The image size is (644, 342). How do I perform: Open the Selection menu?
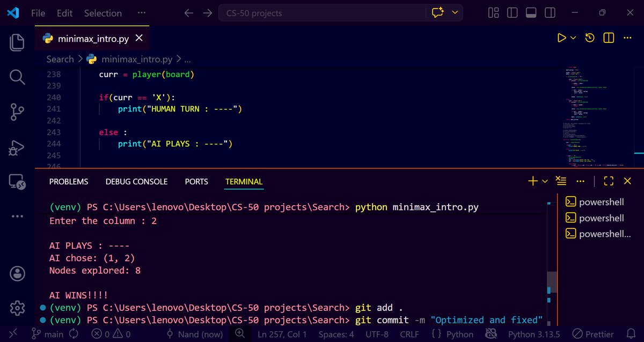(103, 13)
